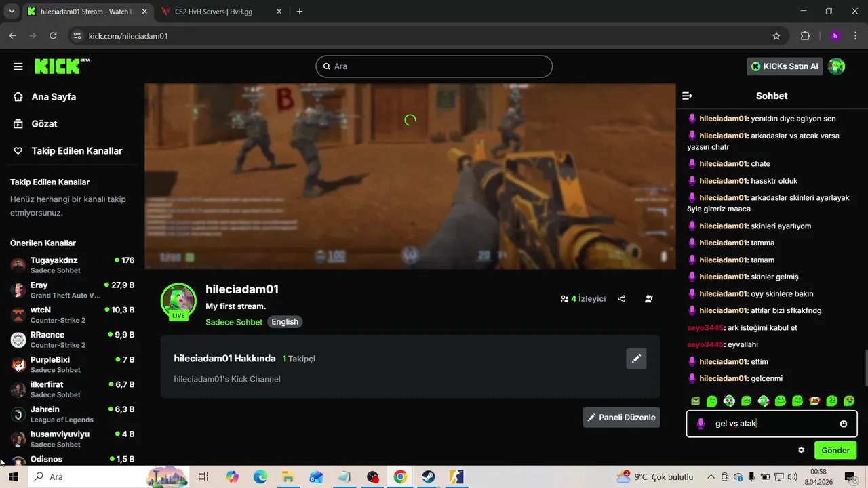Open the weather widget 9°C Çok bulutlu
The height and width of the screenshot is (488, 868).
coord(655,477)
